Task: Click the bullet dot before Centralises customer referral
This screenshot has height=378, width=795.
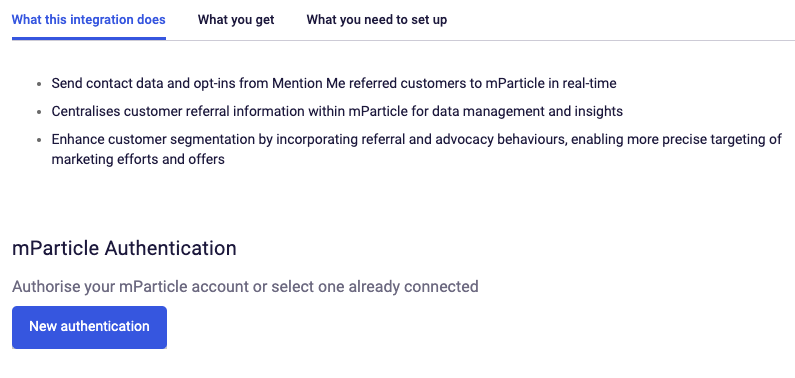Action: click(x=39, y=111)
